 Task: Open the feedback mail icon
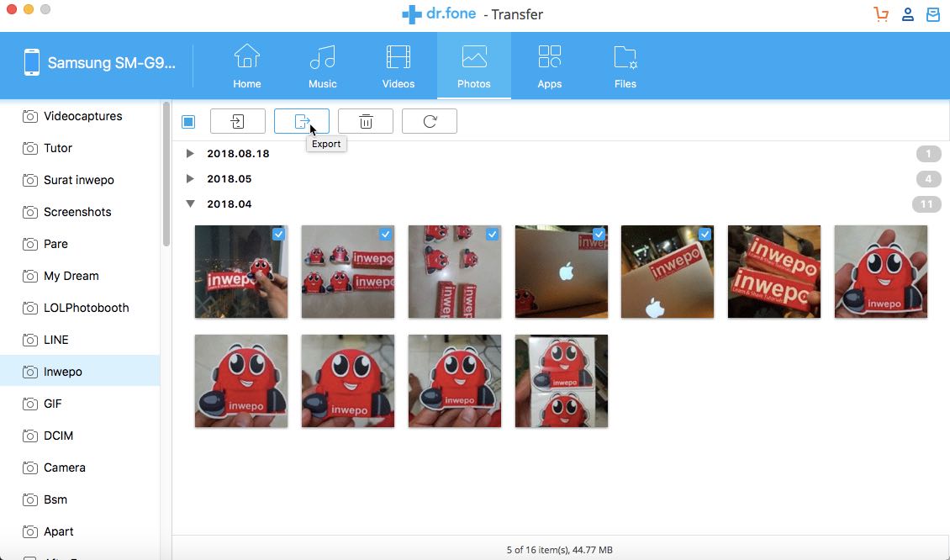click(933, 14)
